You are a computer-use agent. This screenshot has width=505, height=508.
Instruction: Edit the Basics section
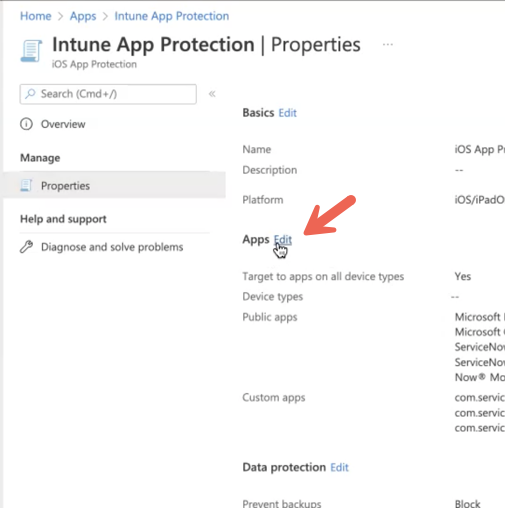[x=288, y=113]
